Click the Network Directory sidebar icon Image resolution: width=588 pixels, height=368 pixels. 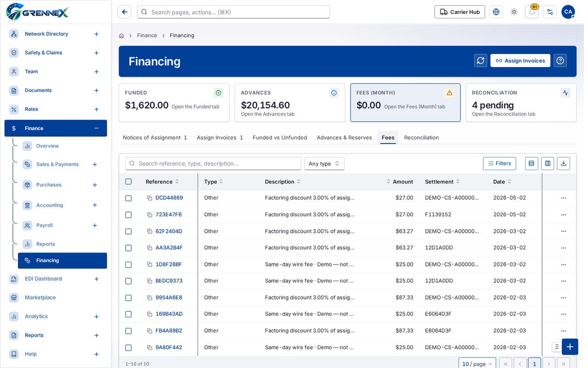point(14,34)
